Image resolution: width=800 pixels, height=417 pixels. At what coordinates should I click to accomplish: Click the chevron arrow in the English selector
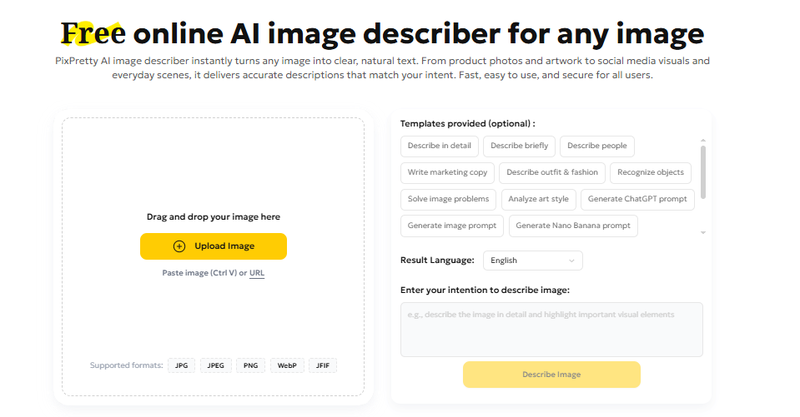pos(572,260)
